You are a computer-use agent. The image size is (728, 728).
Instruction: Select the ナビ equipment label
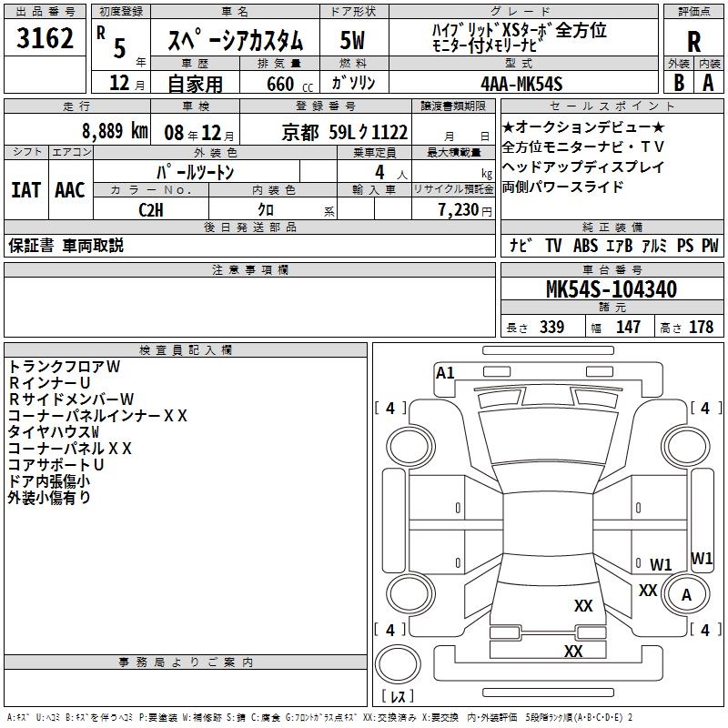(x=521, y=245)
